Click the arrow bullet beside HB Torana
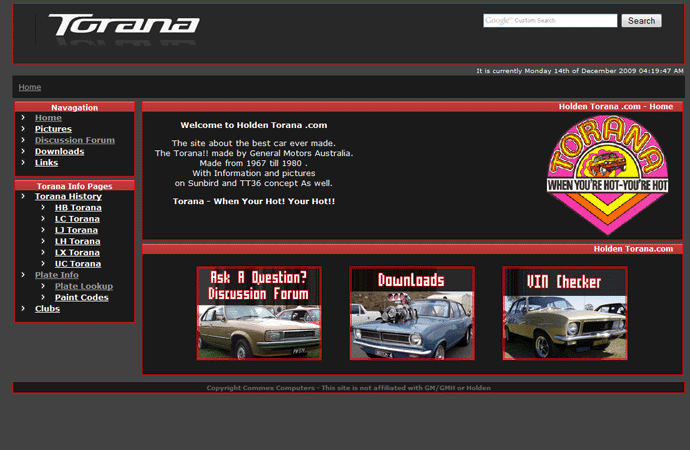This screenshot has width=690, height=450. click(43, 207)
